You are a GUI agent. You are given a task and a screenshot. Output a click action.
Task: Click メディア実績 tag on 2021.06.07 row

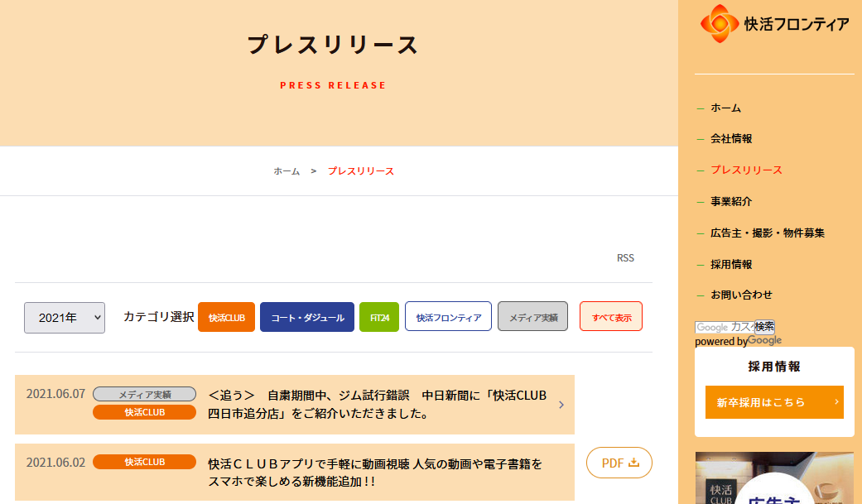click(x=145, y=394)
